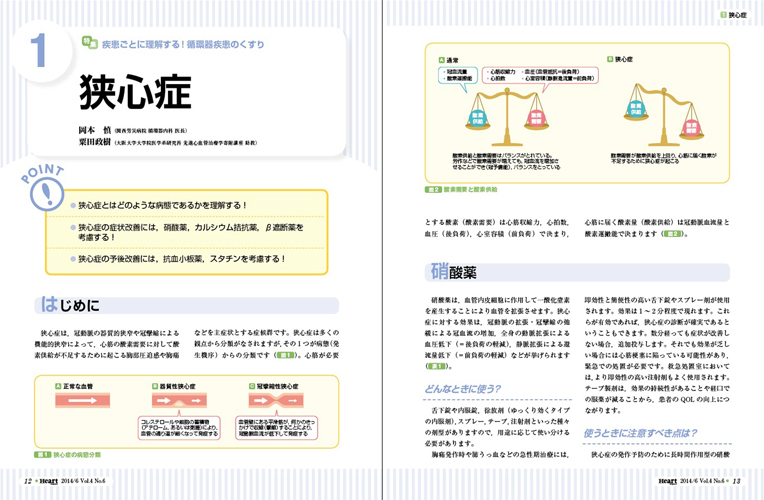Click the tilted scale illustration
The height and width of the screenshot is (500, 764).
(x=664, y=115)
